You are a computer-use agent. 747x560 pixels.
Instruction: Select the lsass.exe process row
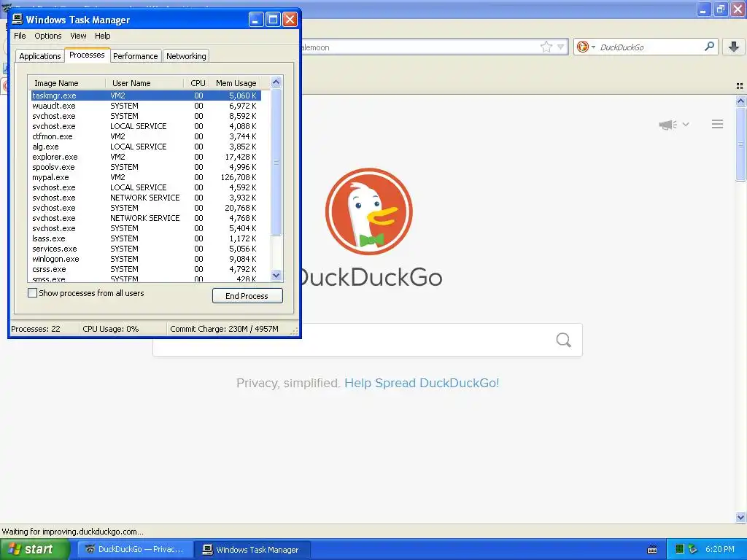click(x=146, y=238)
